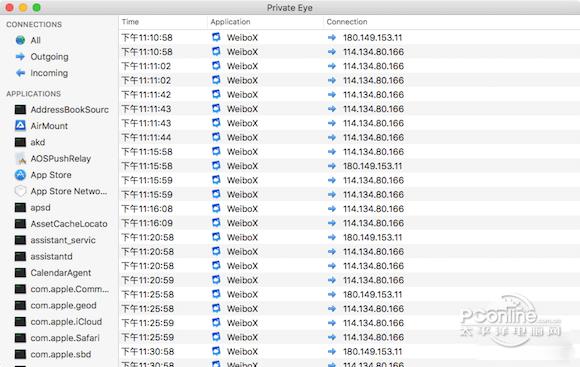580x367 pixels.
Task: Click the akd process icon
Action: 20,142
